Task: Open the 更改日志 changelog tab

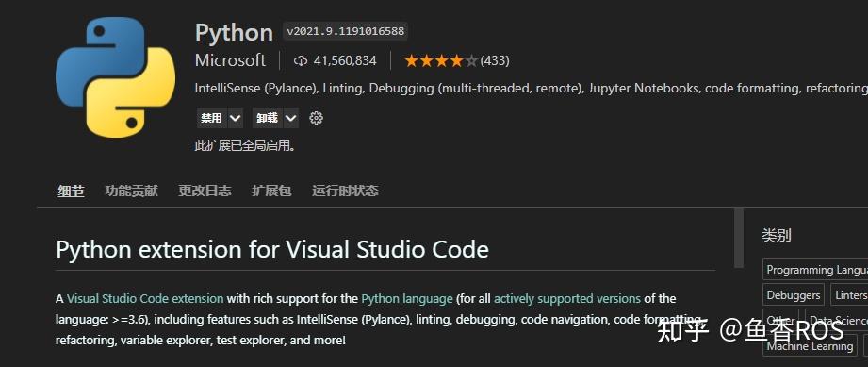Action: [205, 191]
